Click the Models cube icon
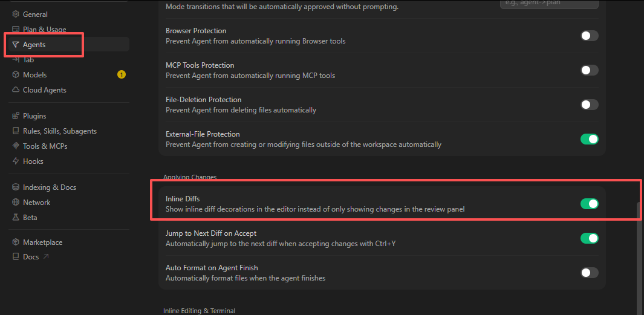This screenshot has width=644, height=315. 16,75
